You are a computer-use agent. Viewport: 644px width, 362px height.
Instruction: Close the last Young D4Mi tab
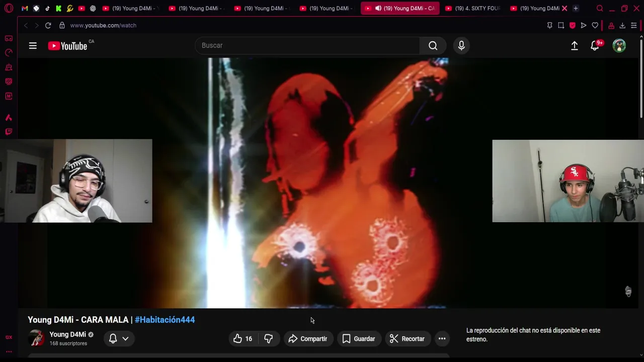point(565,9)
